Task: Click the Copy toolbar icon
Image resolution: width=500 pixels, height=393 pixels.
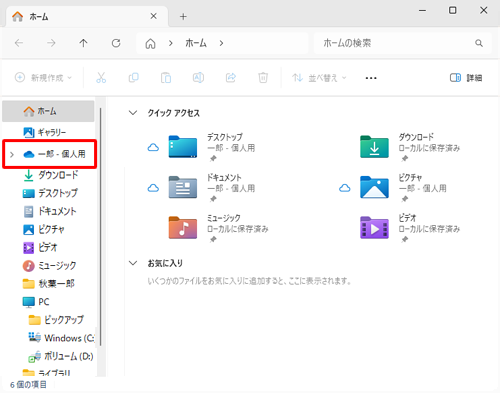Action: 133,78
